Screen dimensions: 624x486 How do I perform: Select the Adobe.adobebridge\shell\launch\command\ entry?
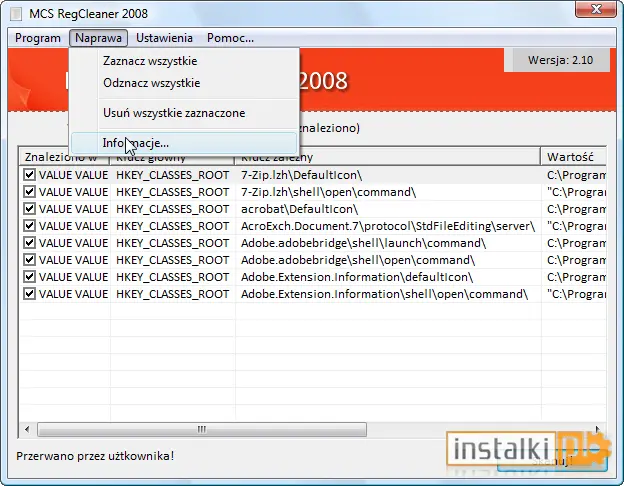coord(363,243)
